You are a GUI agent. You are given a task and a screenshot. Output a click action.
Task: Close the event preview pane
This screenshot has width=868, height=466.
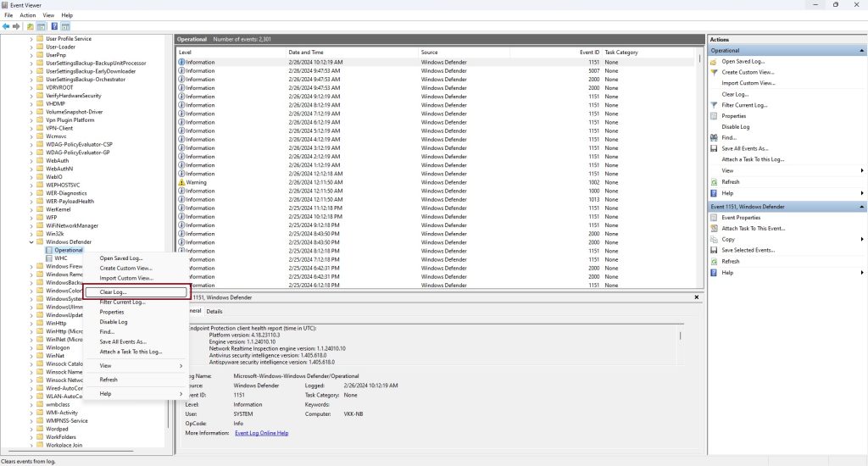(697, 297)
